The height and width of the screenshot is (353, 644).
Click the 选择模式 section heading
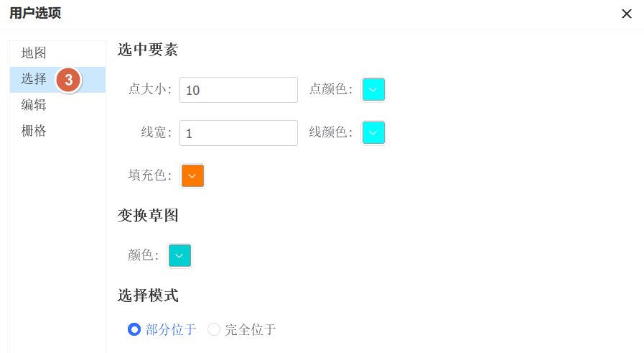coord(148,295)
